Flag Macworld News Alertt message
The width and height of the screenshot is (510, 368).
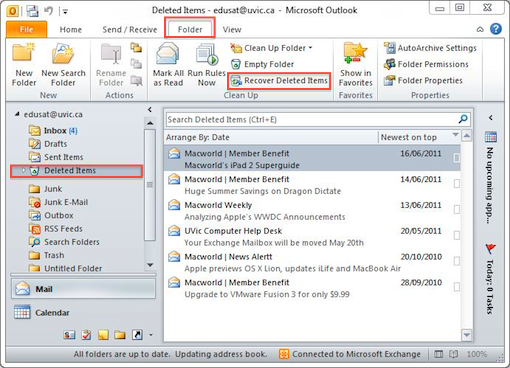click(x=457, y=261)
